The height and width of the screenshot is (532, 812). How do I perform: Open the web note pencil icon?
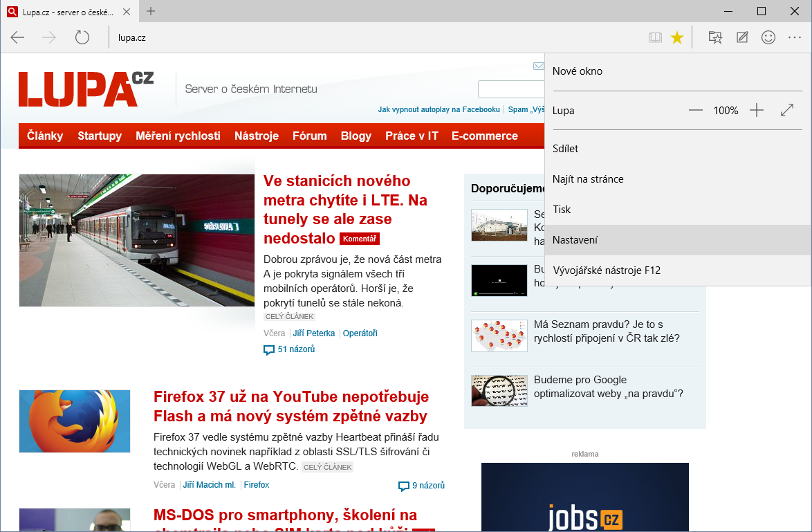point(742,37)
